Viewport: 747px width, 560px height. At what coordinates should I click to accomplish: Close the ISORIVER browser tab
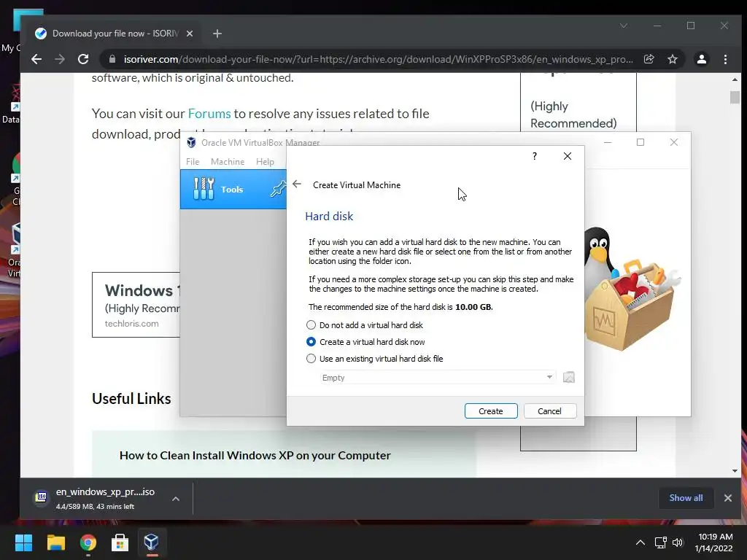[190, 34]
